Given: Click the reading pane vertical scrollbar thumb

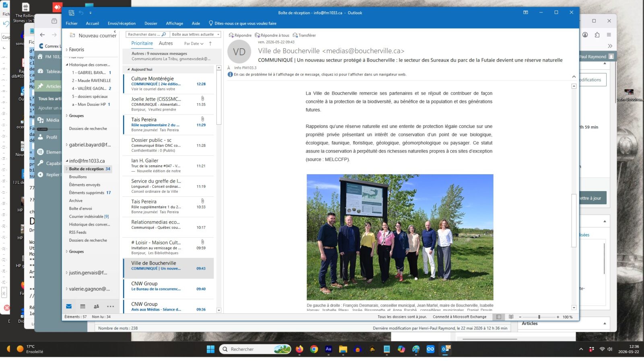Looking at the screenshot, I should 574,220.
